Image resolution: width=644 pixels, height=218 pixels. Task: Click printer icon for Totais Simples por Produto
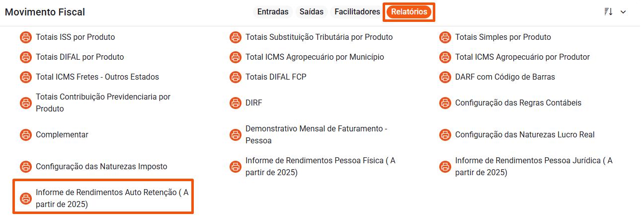point(445,37)
